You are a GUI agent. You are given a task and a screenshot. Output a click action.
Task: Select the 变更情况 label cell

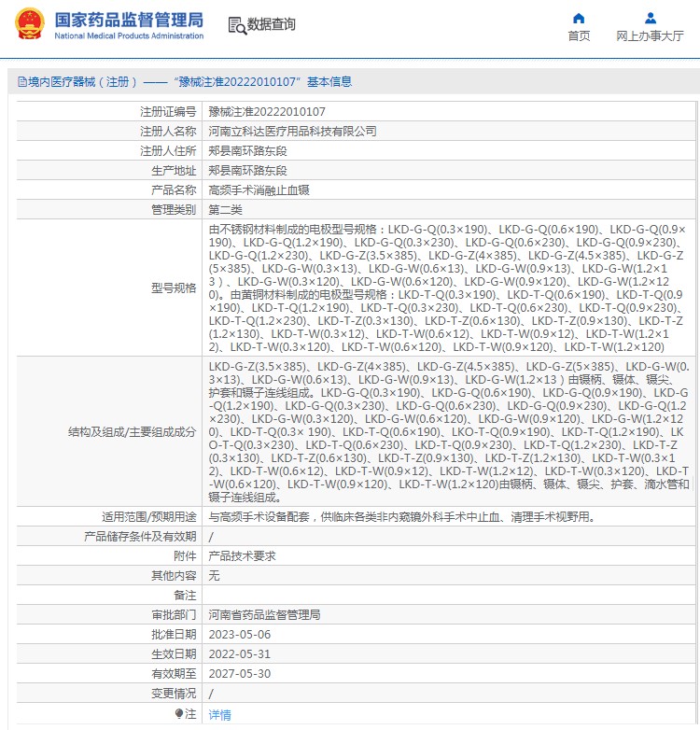click(109, 693)
